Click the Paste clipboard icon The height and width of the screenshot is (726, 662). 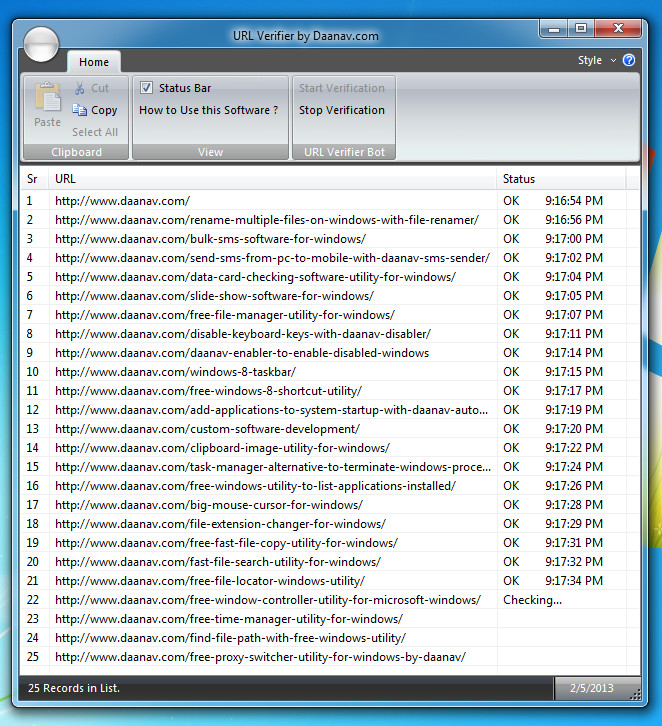tap(48, 97)
